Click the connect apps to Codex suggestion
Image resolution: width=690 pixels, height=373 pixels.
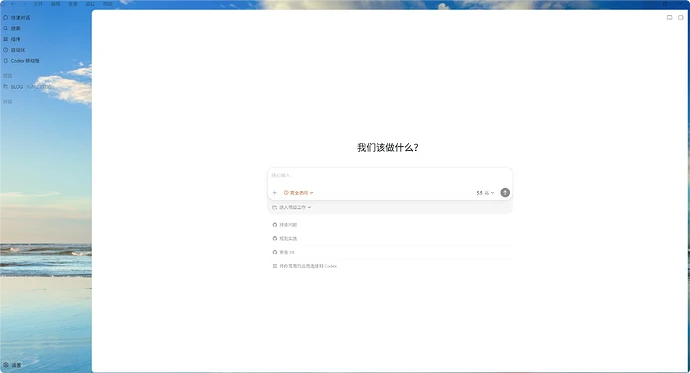tap(390, 266)
